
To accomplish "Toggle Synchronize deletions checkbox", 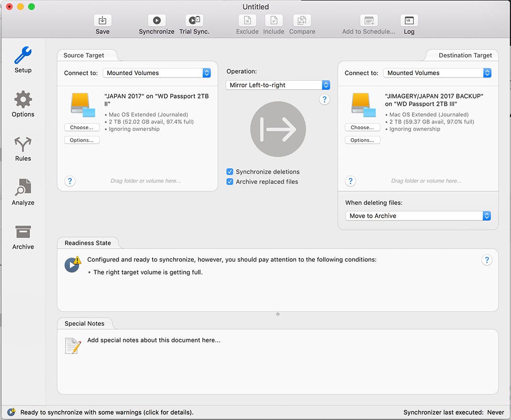I will [230, 172].
